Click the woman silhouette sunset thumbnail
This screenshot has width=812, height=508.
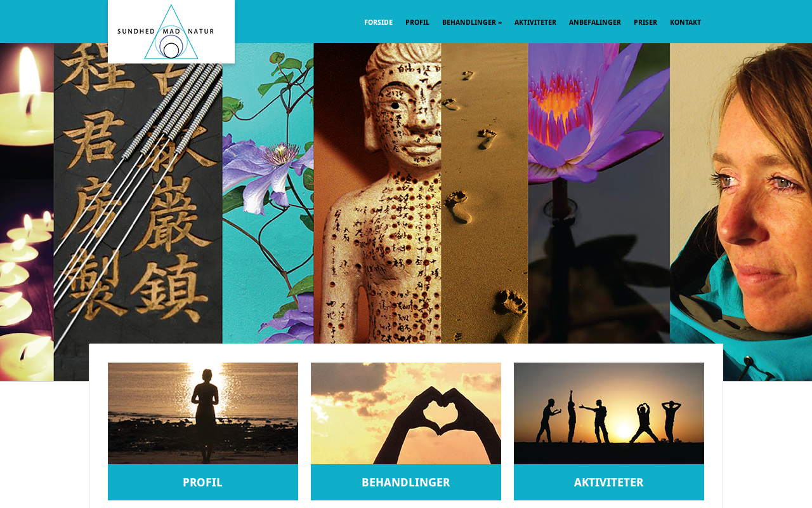tap(203, 413)
